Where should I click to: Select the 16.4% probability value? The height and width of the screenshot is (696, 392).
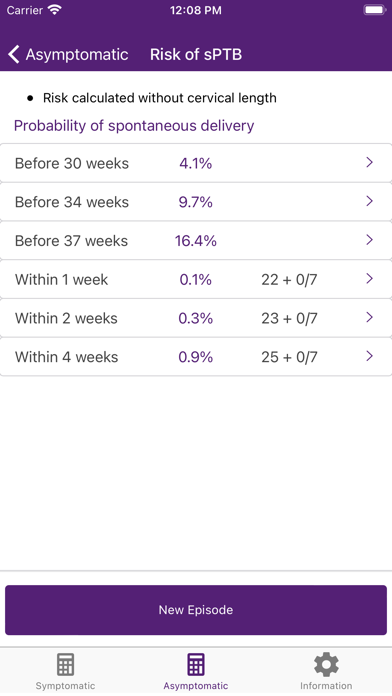pos(196,241)
